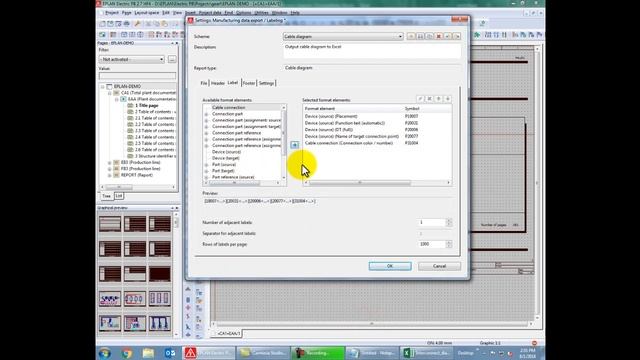Image resolution: width=640 pixels, height=360 pixels.
Task: Expand the Part (target) node
Action: (206, 171)
